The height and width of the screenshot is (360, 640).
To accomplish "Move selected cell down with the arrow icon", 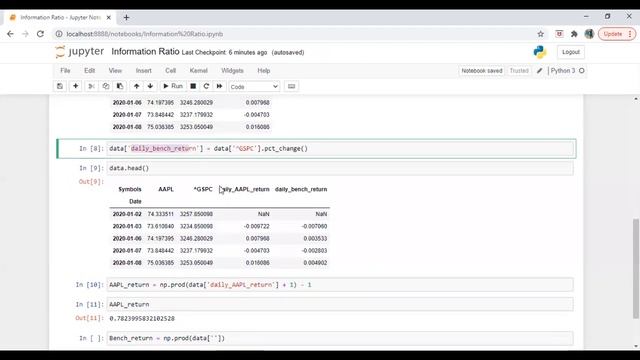I will (x=150, y=86).
